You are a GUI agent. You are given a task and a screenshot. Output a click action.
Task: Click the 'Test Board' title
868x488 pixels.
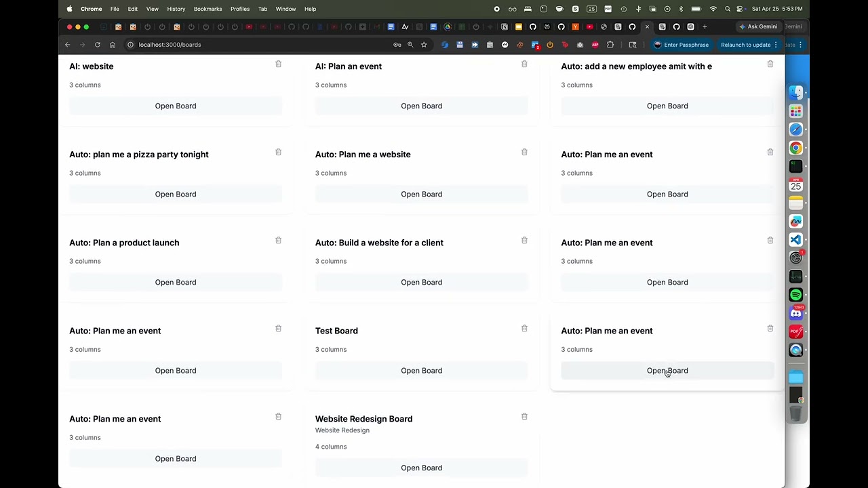point(336,331)
